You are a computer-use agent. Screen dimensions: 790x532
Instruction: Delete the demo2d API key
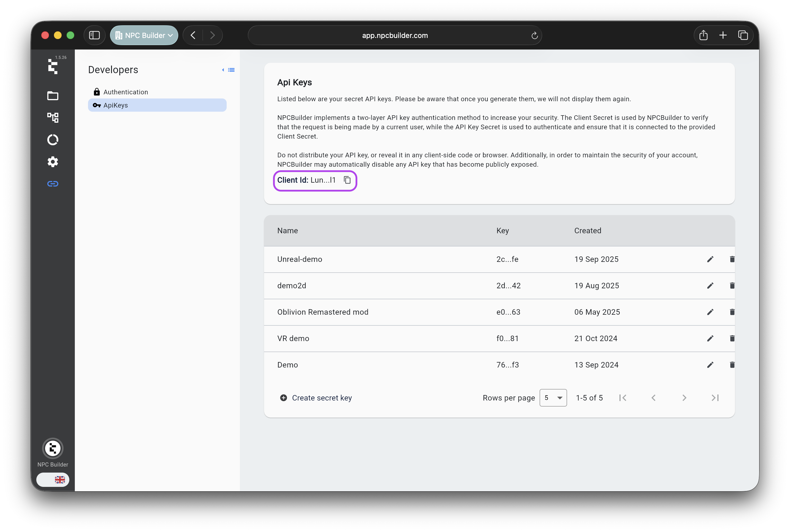[x=732, y=286]
